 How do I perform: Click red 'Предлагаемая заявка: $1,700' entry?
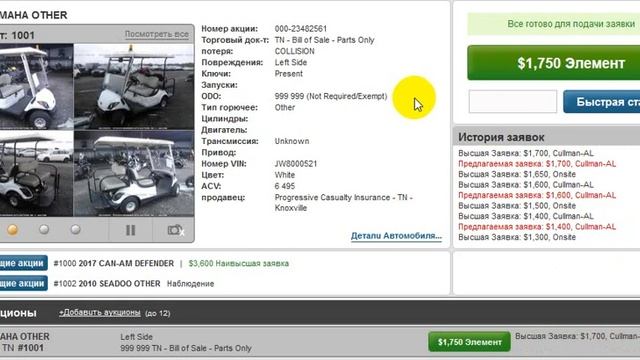(537, 164)
